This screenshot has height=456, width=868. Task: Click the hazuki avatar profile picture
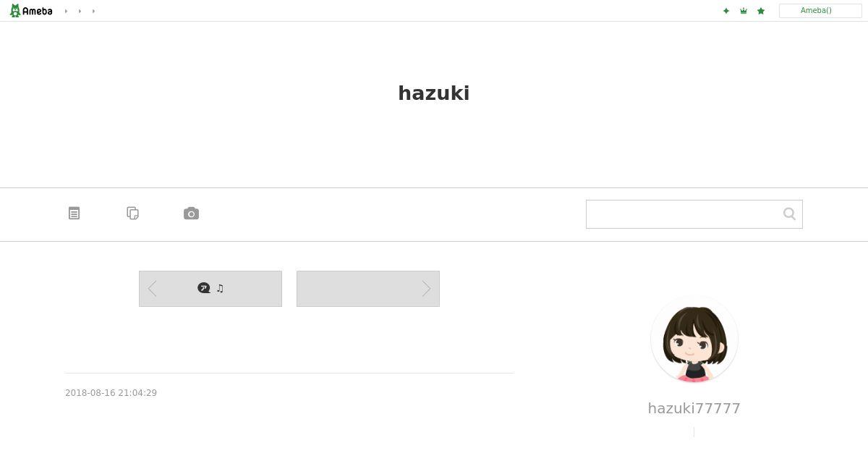coord(694,339)
